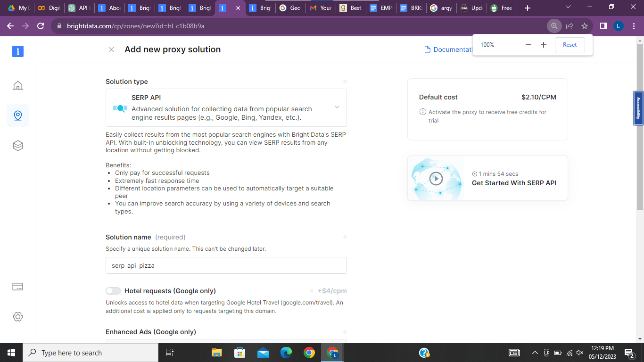Click the muted volume tray icon
644x362 pixels.
tap(580, 353)
